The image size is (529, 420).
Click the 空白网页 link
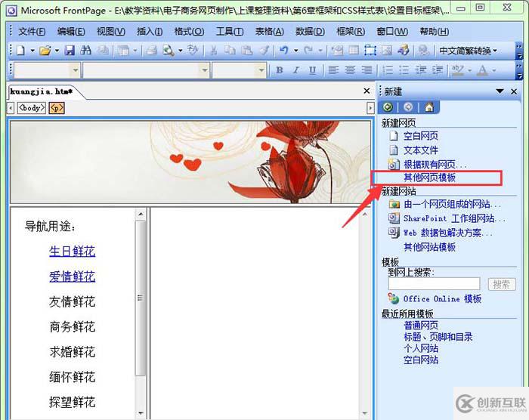tap(421, 136)
